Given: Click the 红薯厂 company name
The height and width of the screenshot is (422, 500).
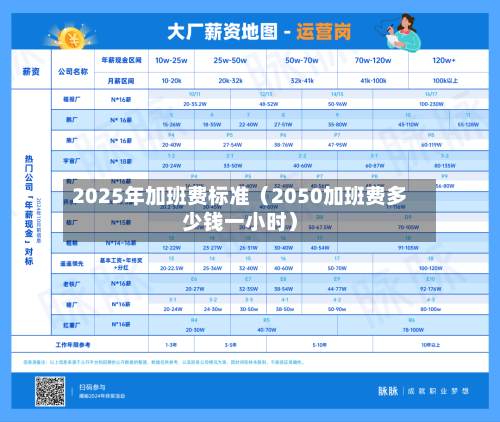Looking at the screenshot, I should coord(72,325).
